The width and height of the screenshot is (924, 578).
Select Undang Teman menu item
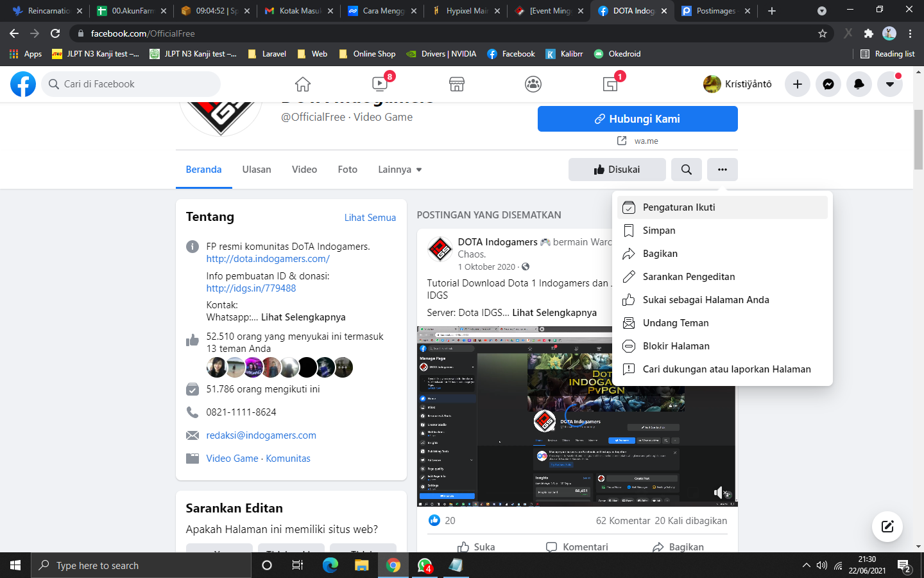coord(723,323)
